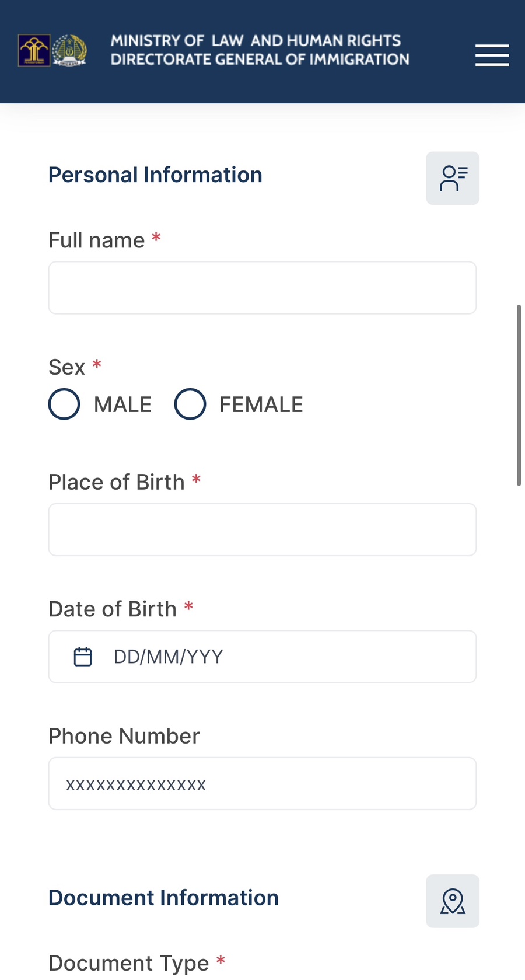Click the Document Type field label
525x980 pixels.
128,962
